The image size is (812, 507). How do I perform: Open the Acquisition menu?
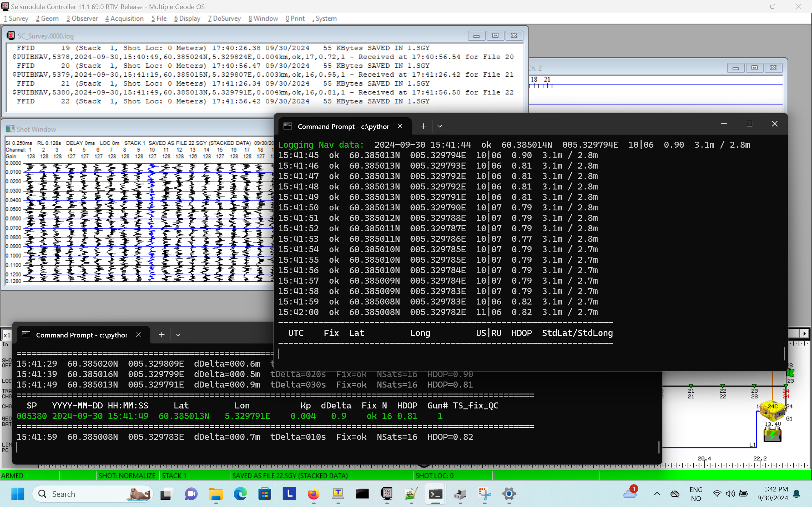coord(124,18)
